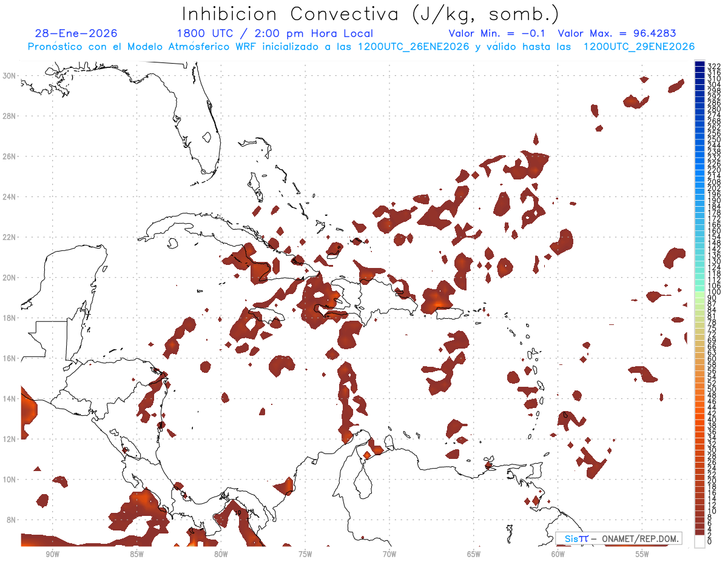The image size is (728, 562).
Task: Click the dark blue color bar swatch labeled 322
Action: tap(699, 65)
